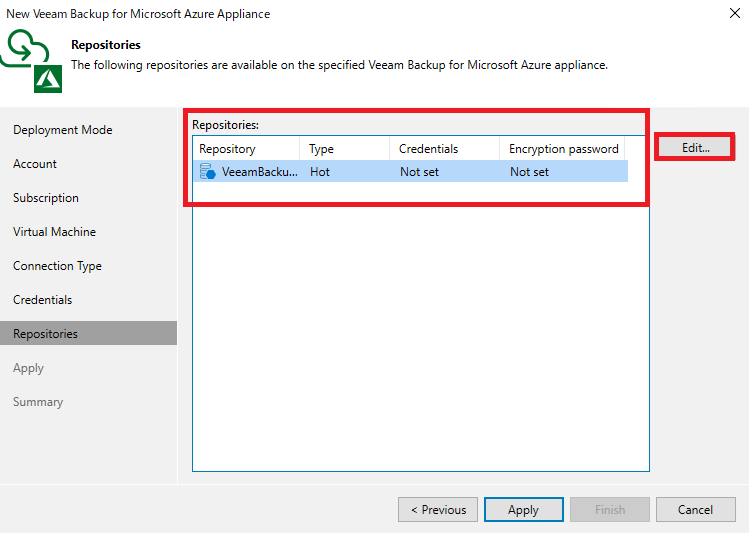Click the Not set credentials cell
This screenshot has width=749, height=533.
(x=419, y=172)
